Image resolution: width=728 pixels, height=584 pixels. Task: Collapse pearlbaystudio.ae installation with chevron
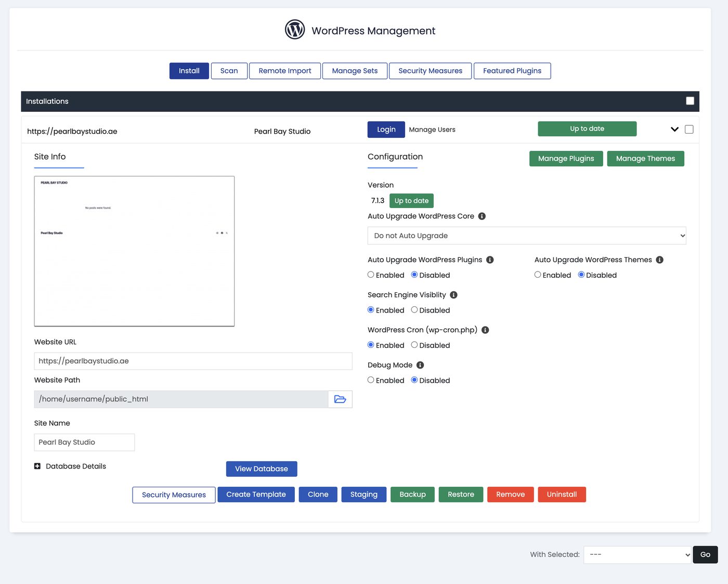(x=674, y=129)
